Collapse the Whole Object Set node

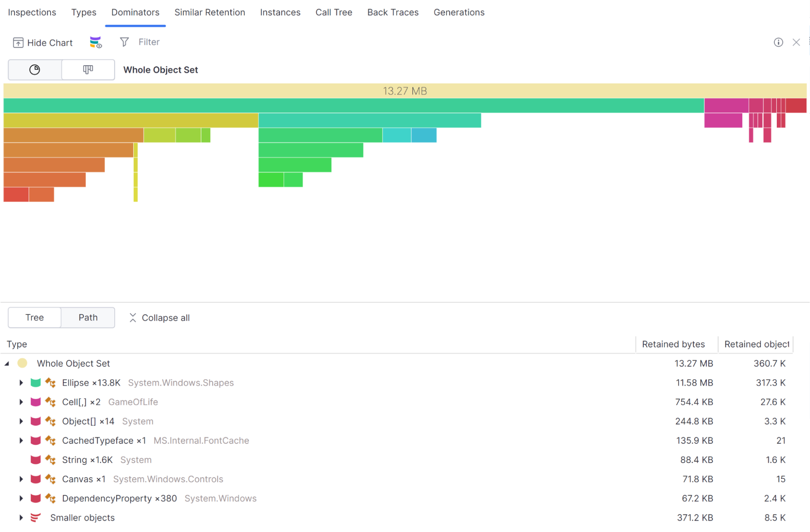point(7,364)
